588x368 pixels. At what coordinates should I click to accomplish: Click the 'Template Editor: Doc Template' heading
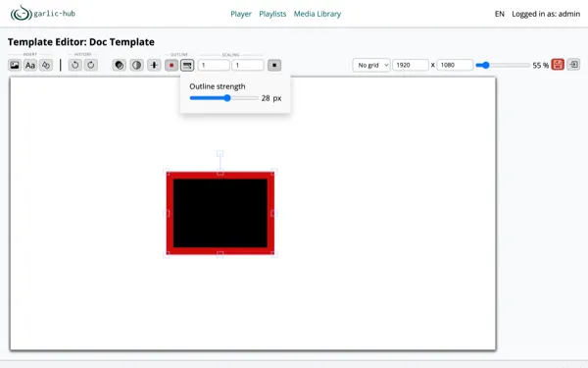click(x=81, y=42)
